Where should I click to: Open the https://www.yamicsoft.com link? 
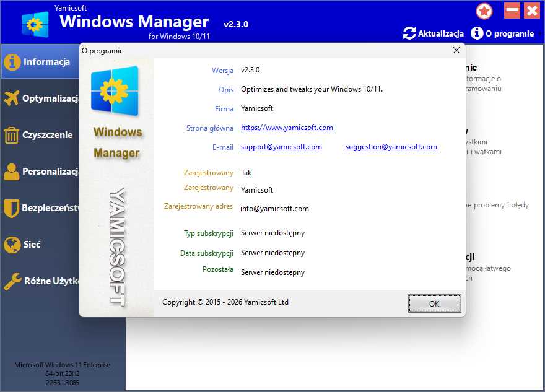287,128
